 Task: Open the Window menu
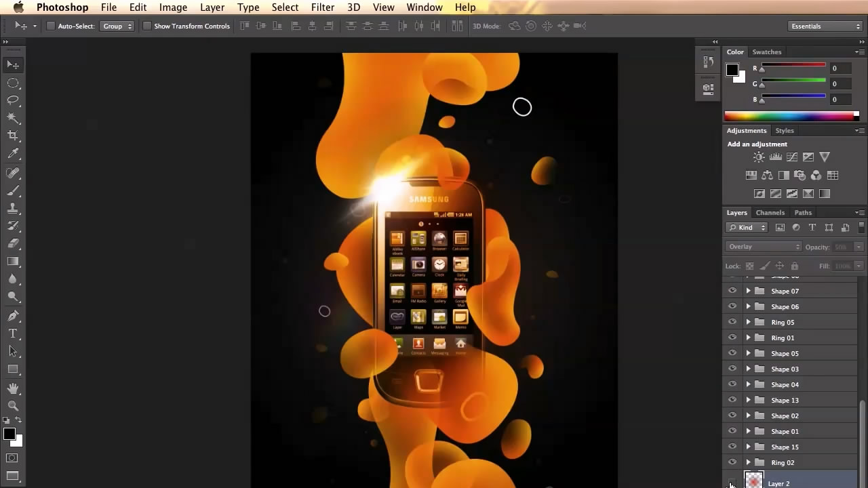425,7
